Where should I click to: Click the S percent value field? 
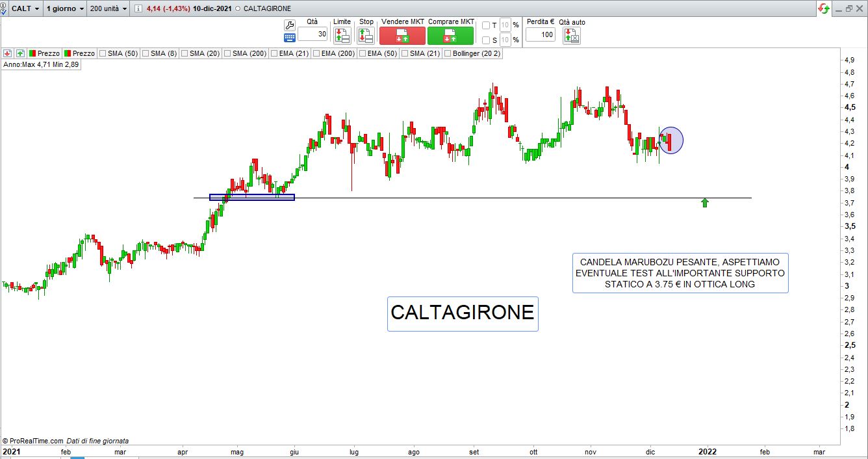point(505,40)
